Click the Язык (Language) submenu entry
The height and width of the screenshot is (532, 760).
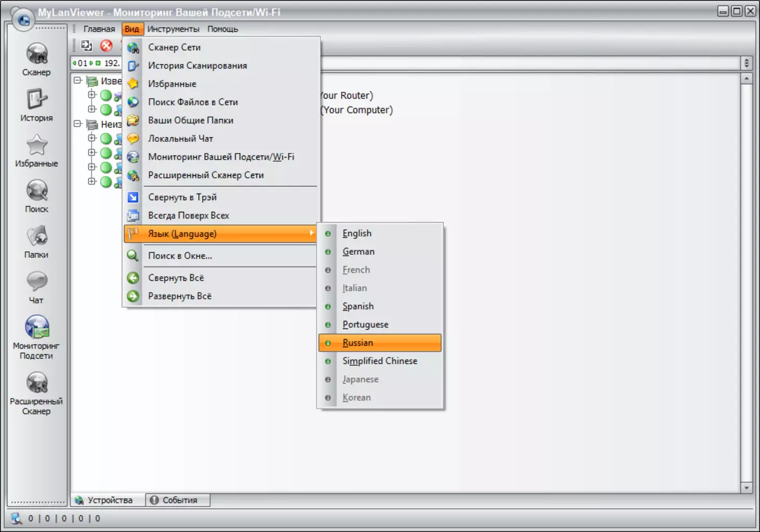(221, 234)
